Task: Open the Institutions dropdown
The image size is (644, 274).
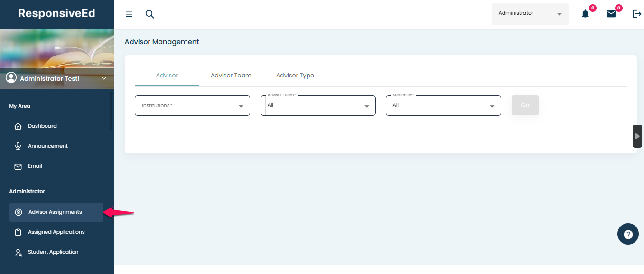Action: click(x=192, y=106)
